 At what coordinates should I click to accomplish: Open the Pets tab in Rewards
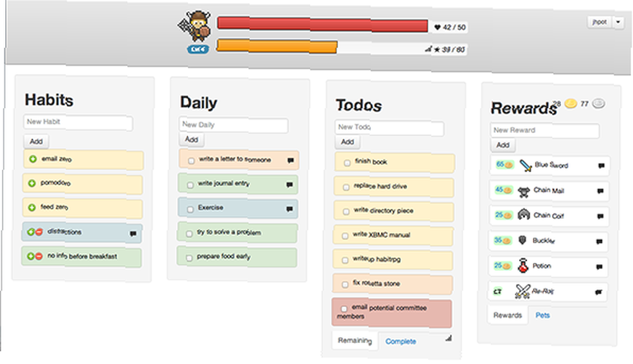(x=542, y=315)
